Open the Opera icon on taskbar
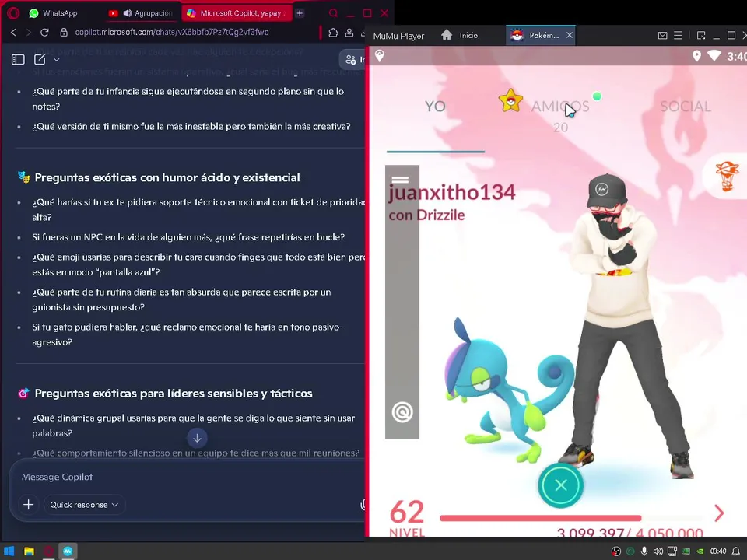The width and height of the screenshot is (747, 560). 48,551
